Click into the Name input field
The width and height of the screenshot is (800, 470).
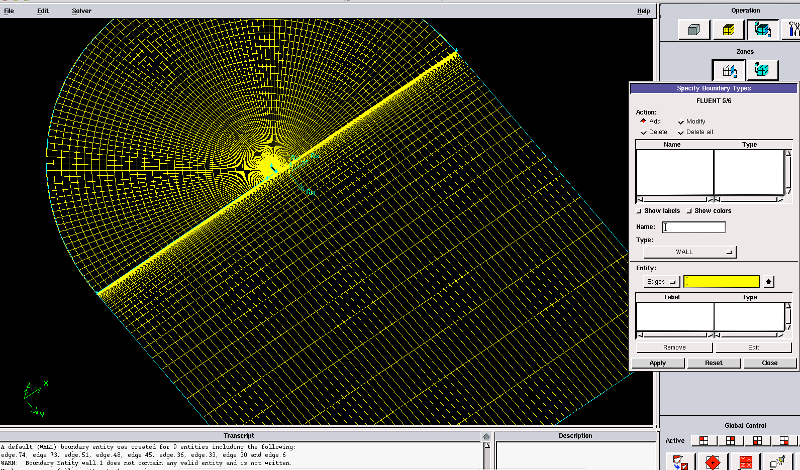pos(693,227)
